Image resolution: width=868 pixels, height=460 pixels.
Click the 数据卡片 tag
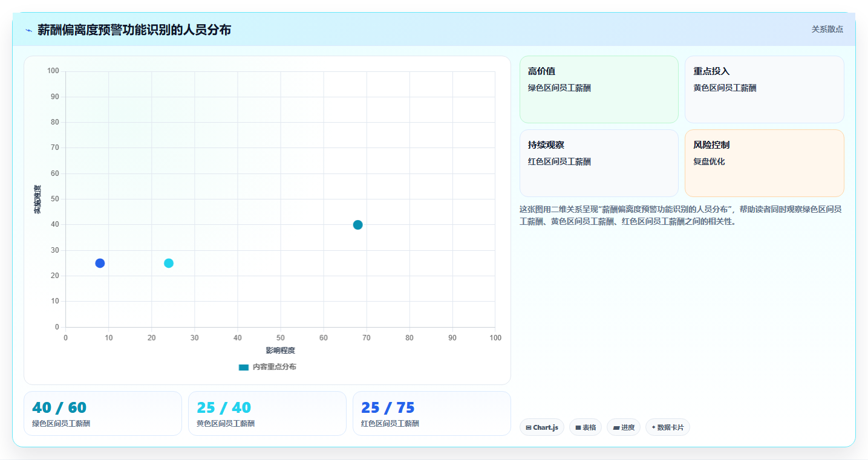click(x=668, y=427)
